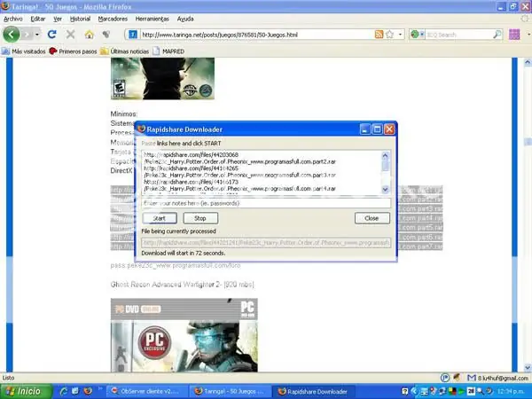Image resolution: width=532 pixels, height=399 pixels.
Task: Go to the Home page icon
Action: click(89, 35)
